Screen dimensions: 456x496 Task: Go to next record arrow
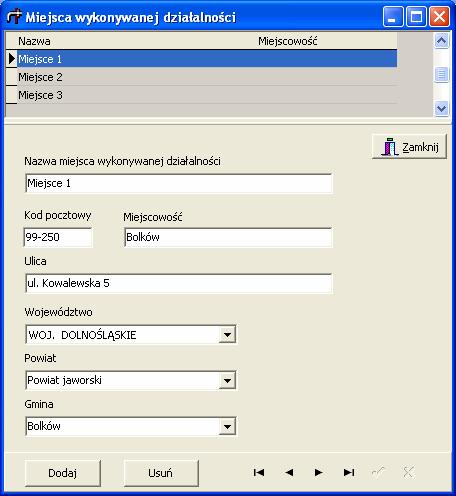point(319,472)
